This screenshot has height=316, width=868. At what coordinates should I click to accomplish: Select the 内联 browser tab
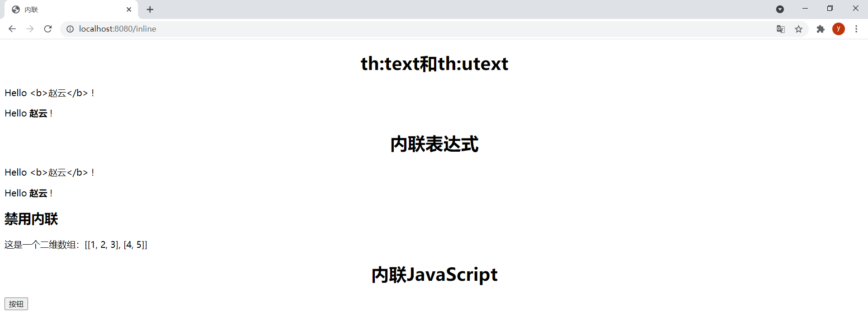click(70, 9)
